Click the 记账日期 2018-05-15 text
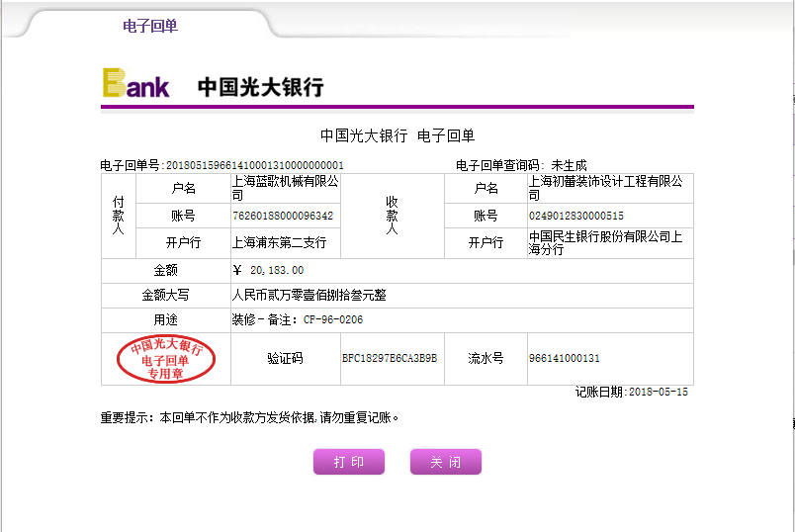 tap(631, 392)
